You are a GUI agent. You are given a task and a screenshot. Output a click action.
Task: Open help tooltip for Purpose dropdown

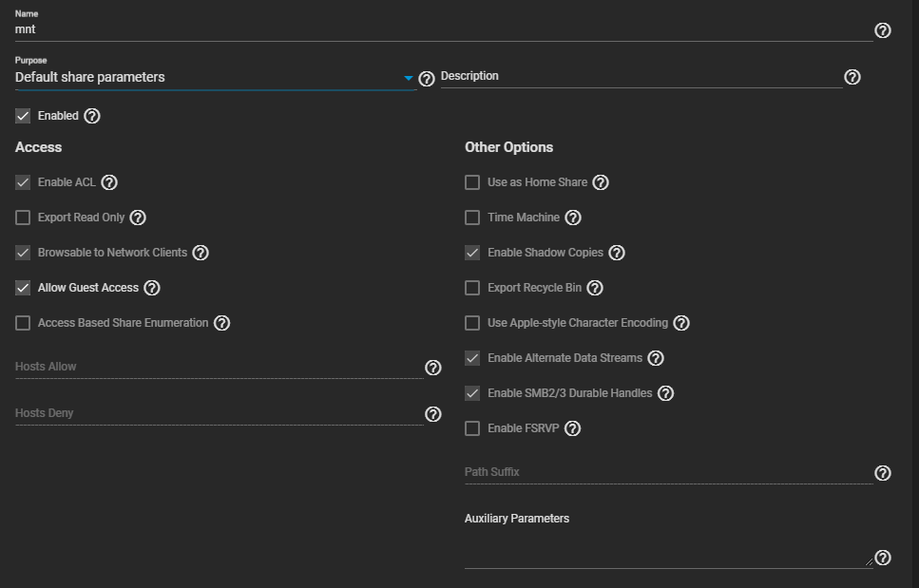point(427,79)
